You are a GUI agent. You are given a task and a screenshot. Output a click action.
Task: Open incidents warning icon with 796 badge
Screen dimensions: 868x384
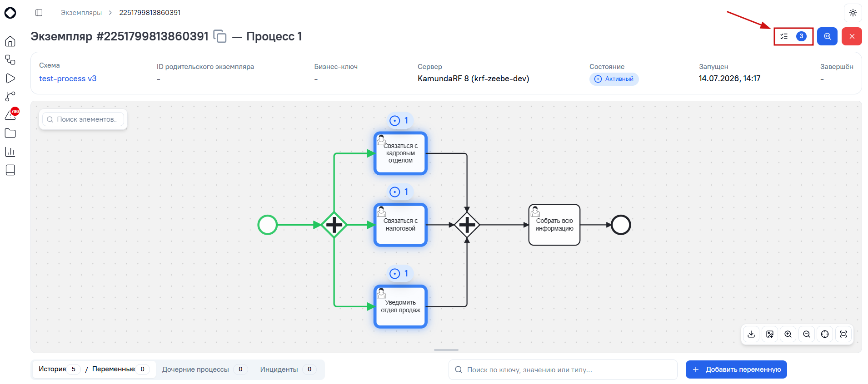point(11,114)
